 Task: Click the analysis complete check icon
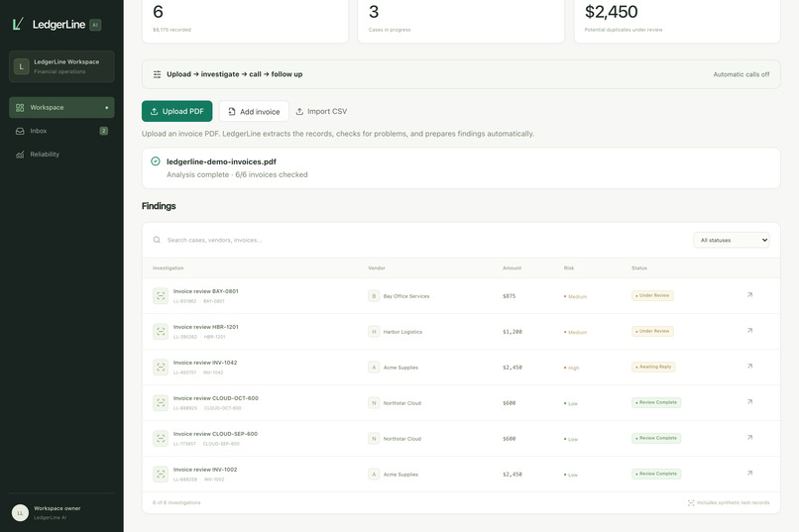coord(156,161)
